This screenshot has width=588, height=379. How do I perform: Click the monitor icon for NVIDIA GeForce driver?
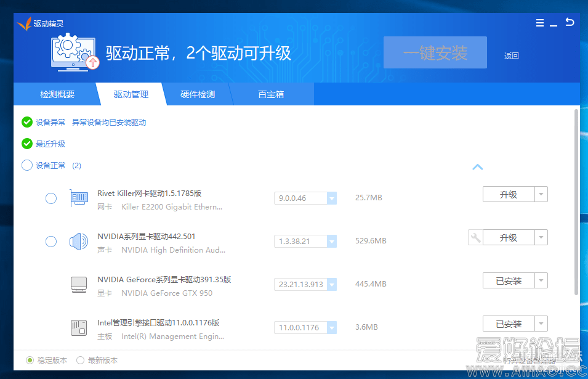pos(79,285)
